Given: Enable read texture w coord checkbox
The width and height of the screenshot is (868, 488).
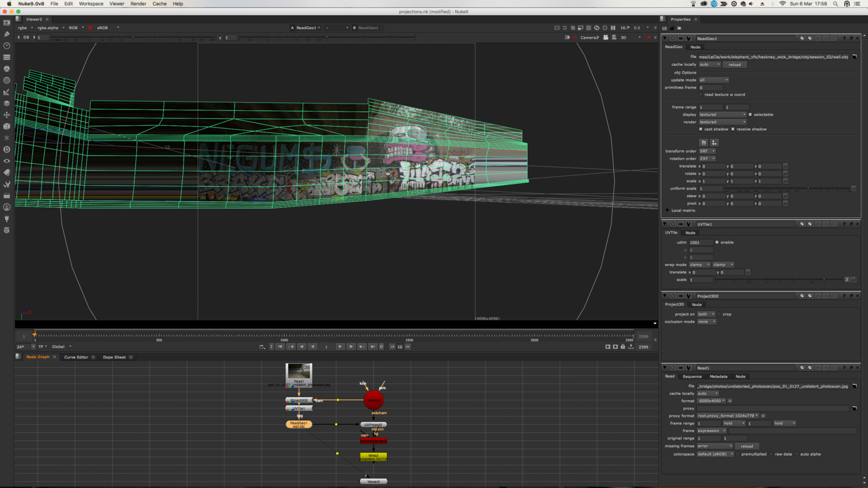Looking at the screenshot, I should [x=701, y=95].
